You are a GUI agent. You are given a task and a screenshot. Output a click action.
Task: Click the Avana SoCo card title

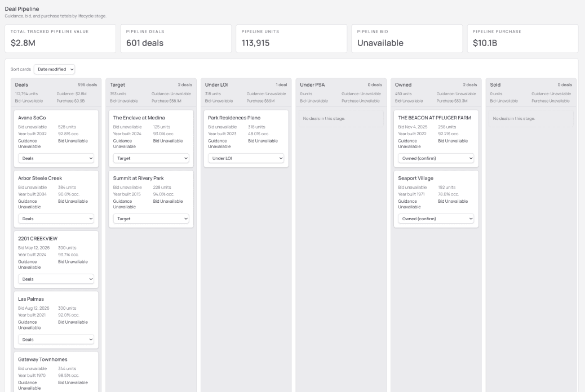click(x=32, y=118)
